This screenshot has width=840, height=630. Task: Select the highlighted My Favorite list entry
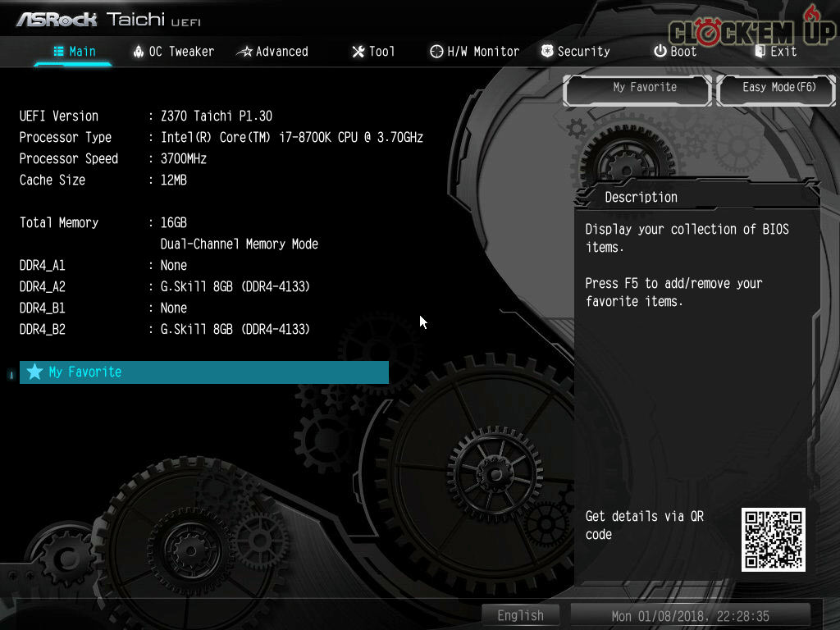[203, 372]
